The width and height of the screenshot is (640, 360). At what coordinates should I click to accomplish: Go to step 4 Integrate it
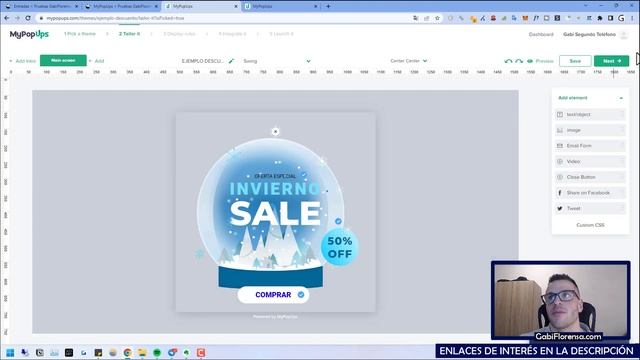click(x=232, y=34)
